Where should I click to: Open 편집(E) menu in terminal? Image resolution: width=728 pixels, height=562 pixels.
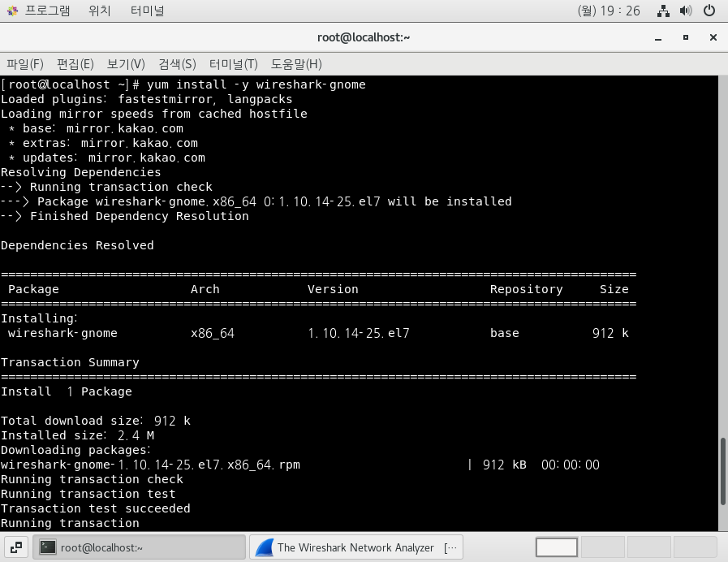pyautogui.click(x=75, y=64)
